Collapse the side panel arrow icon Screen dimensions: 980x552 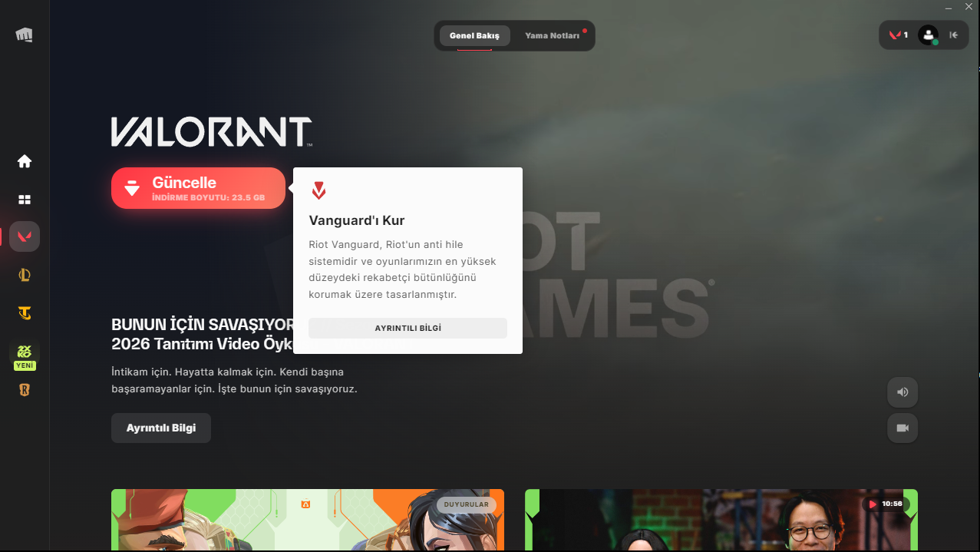(954, 35)
